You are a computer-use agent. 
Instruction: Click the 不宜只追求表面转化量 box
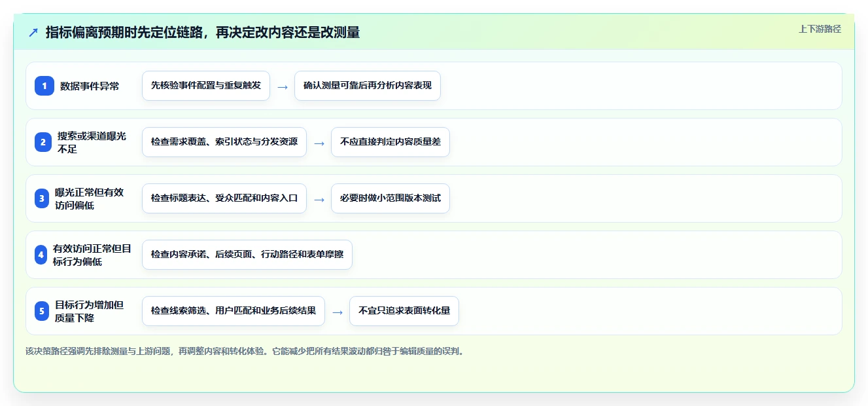[404, 311]
